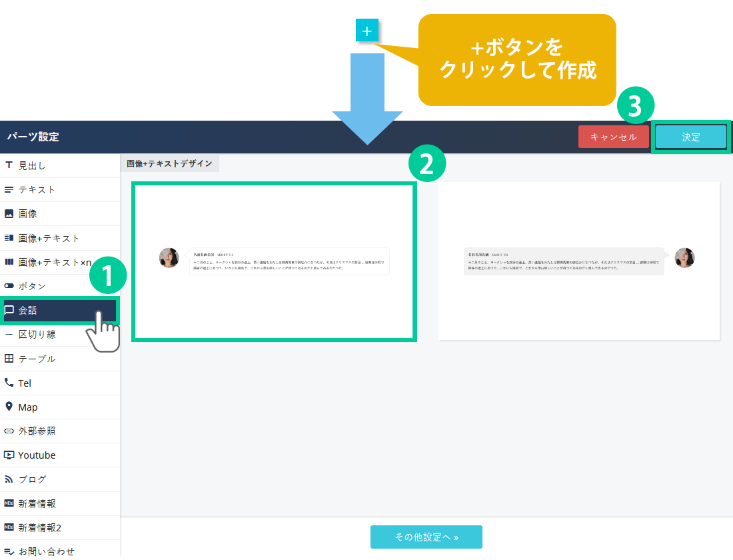
Task: Pick the Tel phone icon
Action: pyautogui.click(x=9, y=383)
